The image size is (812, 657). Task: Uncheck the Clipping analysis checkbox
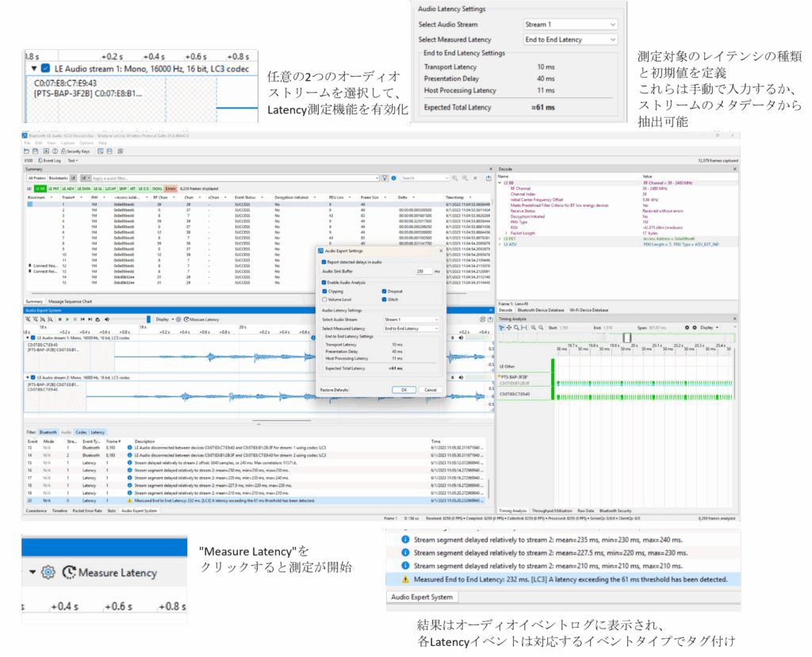(x=324, y=291)
